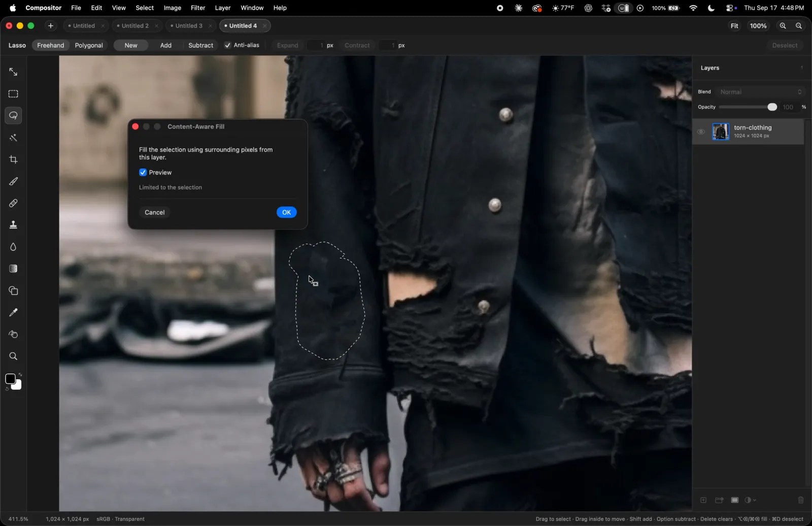Image resolution: width=812 pixels, height=526 pixels.
Task: Click the Fit zoom button
Action: coord(734,26)
